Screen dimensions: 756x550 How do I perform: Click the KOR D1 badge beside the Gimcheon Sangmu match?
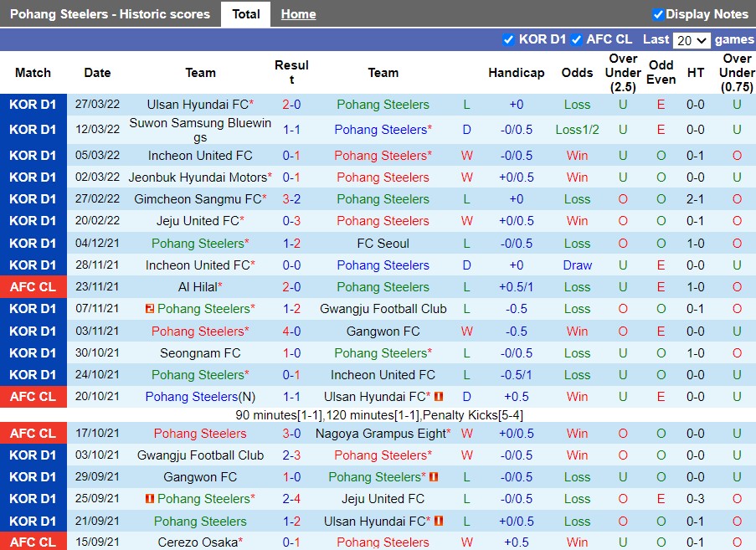[x=33, y=198]
